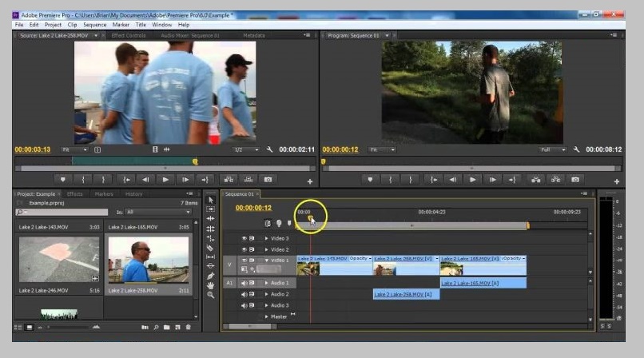The width and height of the screenshot is (644, 358).
Task: Click Source monitor playhead marker
Action: click(195, 161)
